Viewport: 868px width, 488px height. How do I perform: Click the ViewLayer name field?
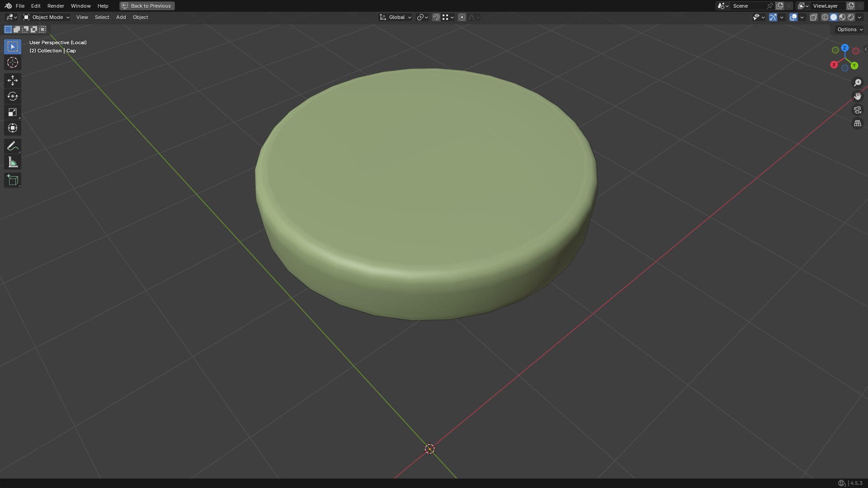point(827,6)
